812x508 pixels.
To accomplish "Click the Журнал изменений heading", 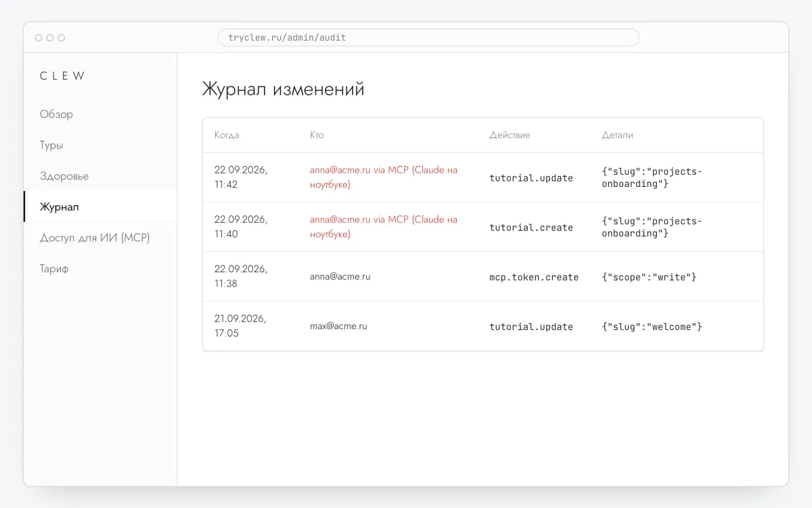I will (x=283, y=89).
